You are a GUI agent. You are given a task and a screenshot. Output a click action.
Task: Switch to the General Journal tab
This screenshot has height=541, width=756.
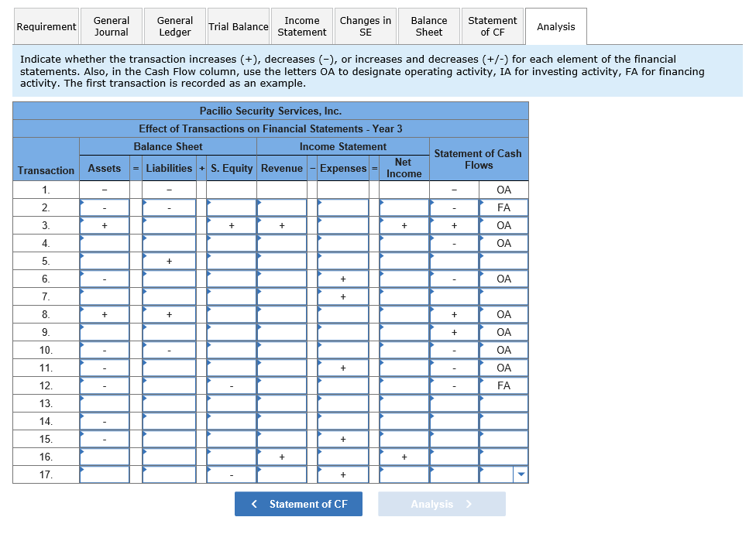[112, 26]
